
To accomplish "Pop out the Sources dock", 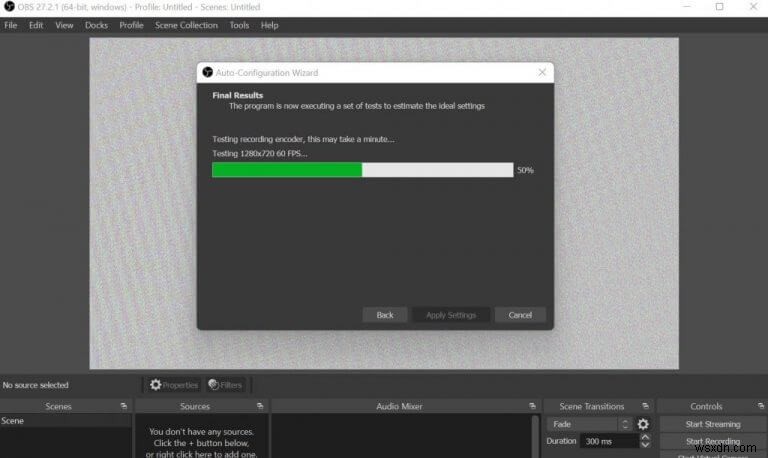I will click(x=260, y=406).
